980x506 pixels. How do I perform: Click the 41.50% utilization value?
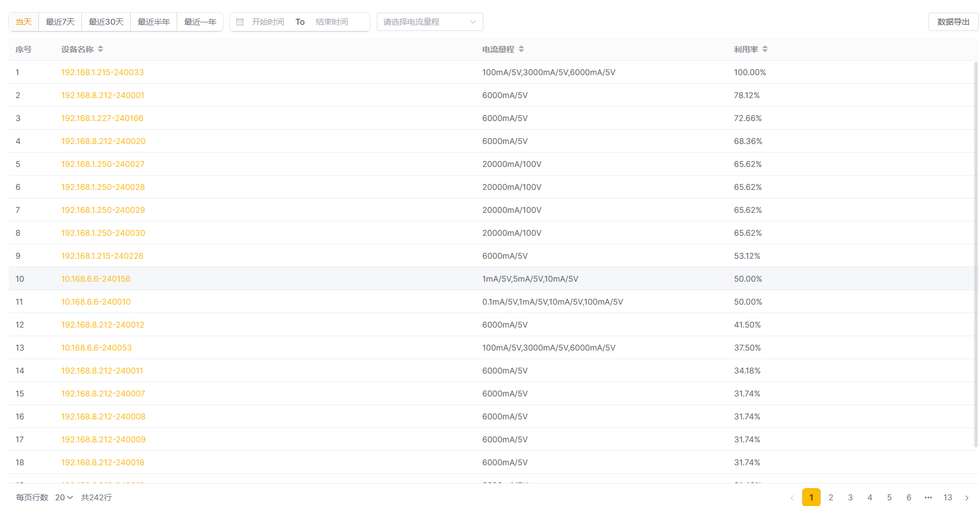(x=747, y=325)
